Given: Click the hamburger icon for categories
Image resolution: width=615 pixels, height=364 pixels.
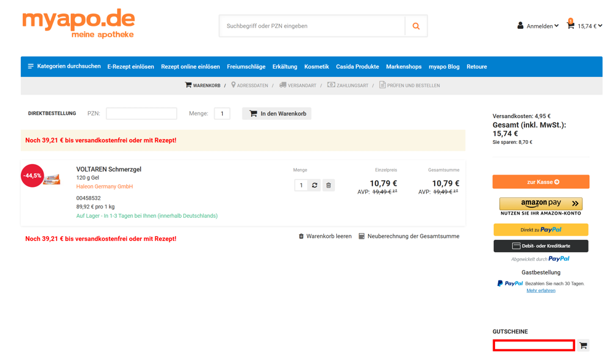Looking at the screenshot, I should coord(31,66).
